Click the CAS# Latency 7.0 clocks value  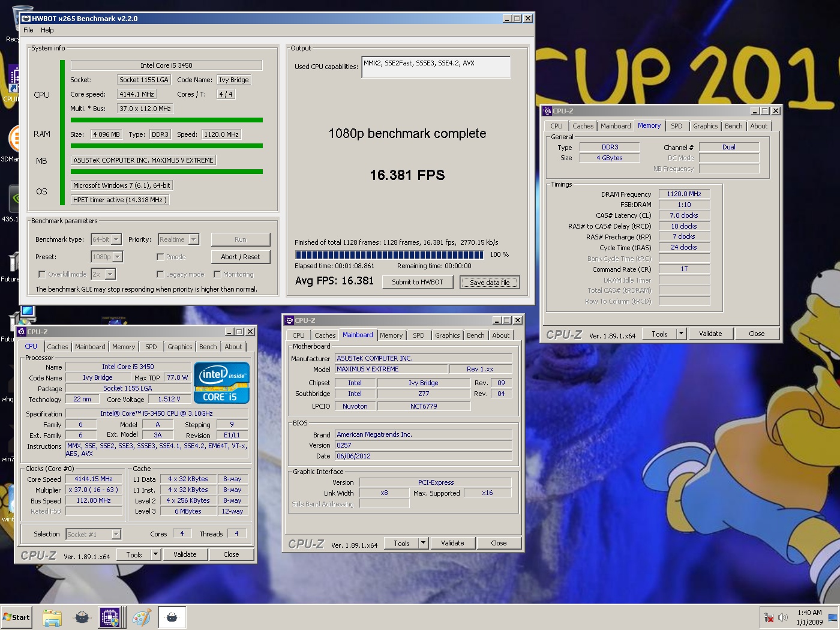(684, 215)
